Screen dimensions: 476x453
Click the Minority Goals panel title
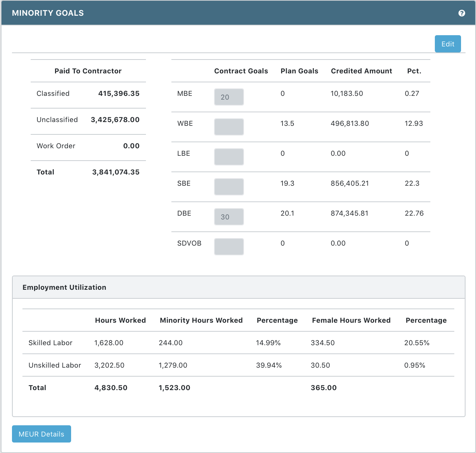tap(48, 13)
